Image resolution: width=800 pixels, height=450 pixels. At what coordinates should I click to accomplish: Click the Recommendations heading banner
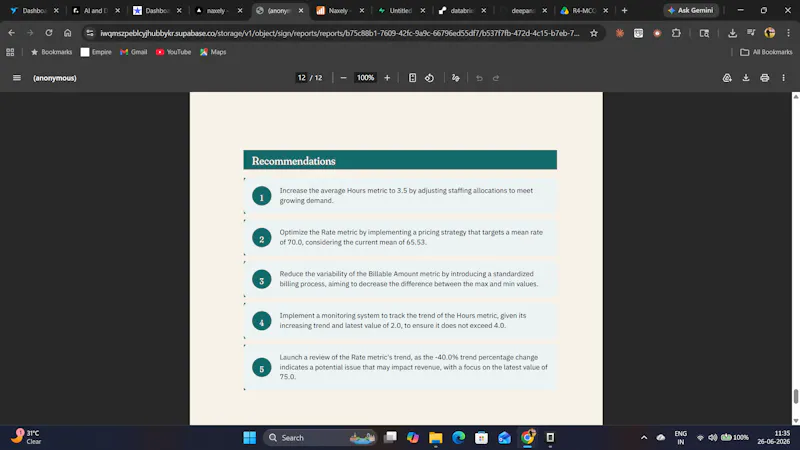pos(400,160)
